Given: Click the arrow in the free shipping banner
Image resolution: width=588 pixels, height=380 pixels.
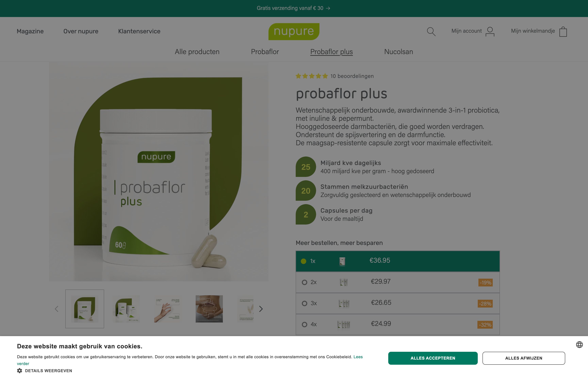Looking at the screenshot, I should [328, 8].
